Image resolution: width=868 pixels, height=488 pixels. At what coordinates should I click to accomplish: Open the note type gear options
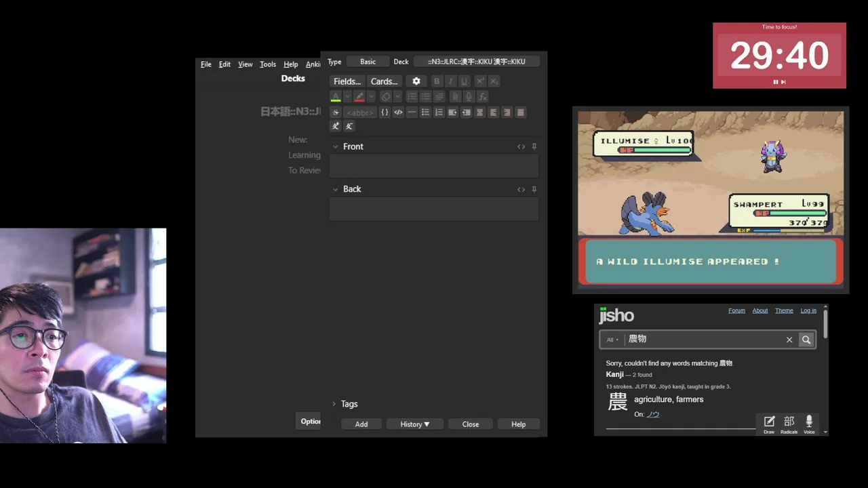(416, 81)
